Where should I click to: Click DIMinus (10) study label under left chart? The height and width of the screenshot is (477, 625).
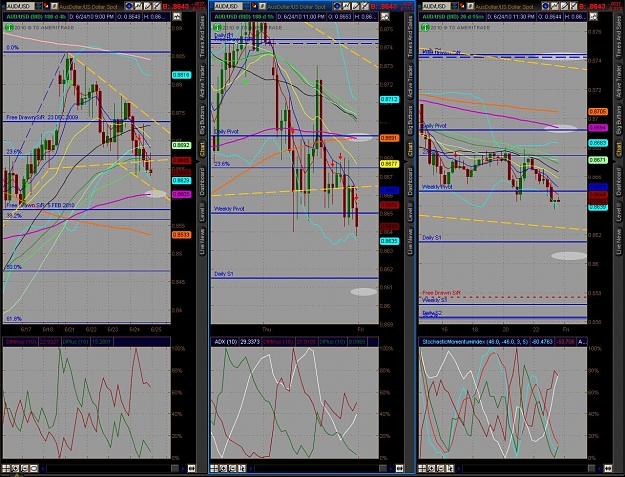coord(21,342)
